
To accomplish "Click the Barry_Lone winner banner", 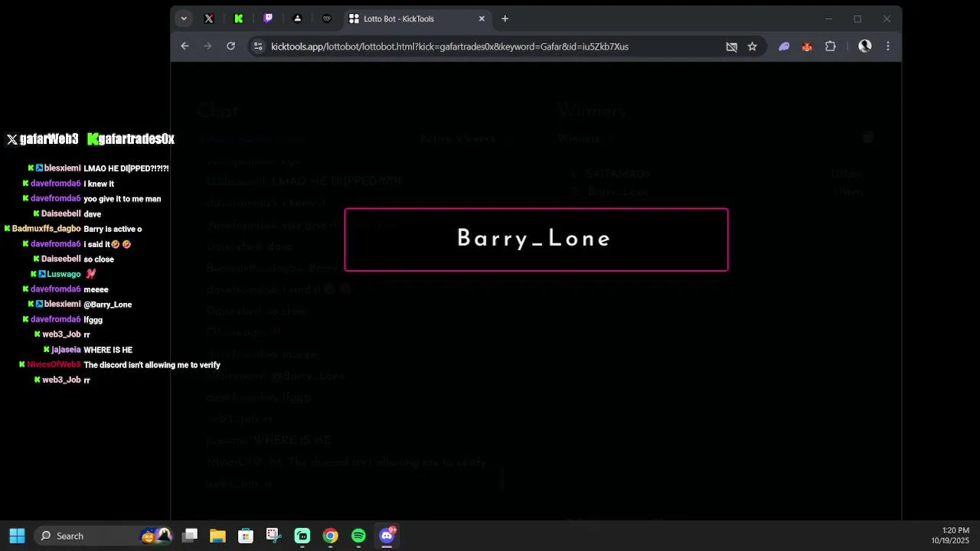I will pos(536,240).
